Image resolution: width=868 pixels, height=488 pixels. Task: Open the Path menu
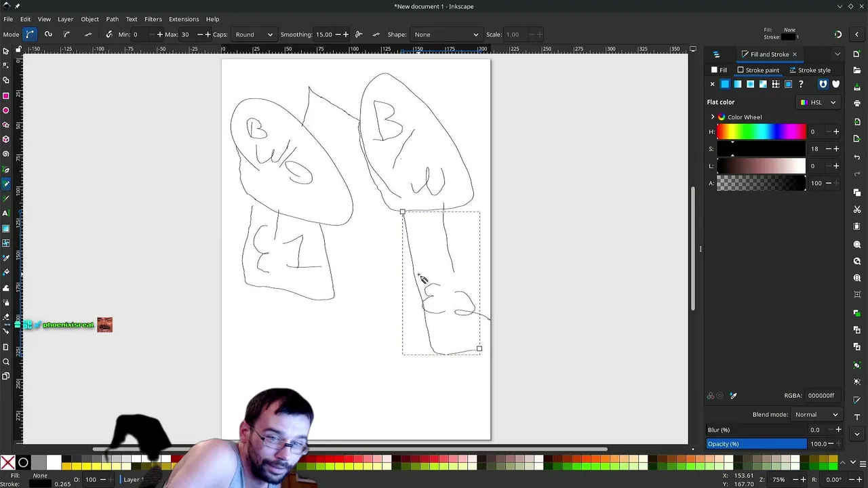click(x=113, y=19)
